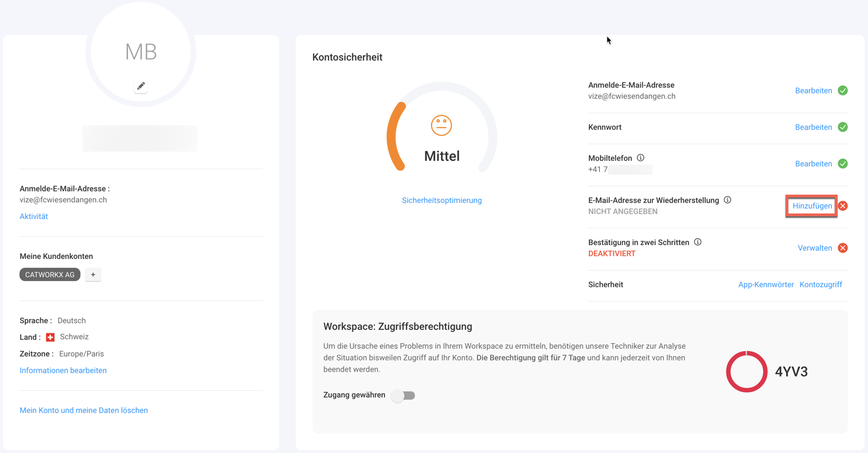Open App-Kennwörter link

(x=766, y=285)
